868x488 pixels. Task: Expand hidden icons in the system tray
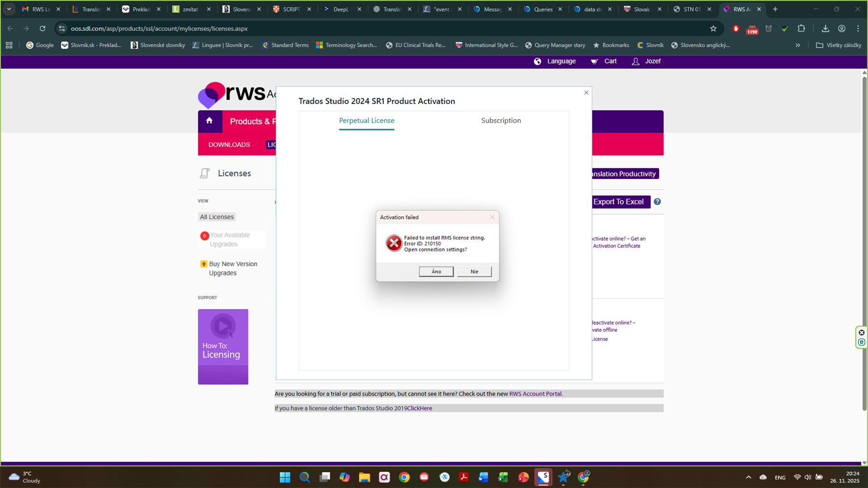748,477
